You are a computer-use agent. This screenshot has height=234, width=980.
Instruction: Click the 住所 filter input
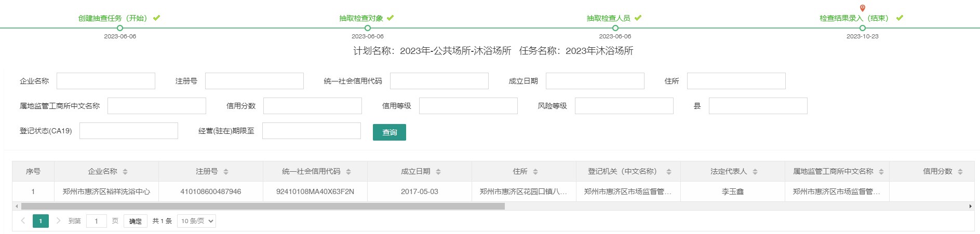tap(736, 81)
